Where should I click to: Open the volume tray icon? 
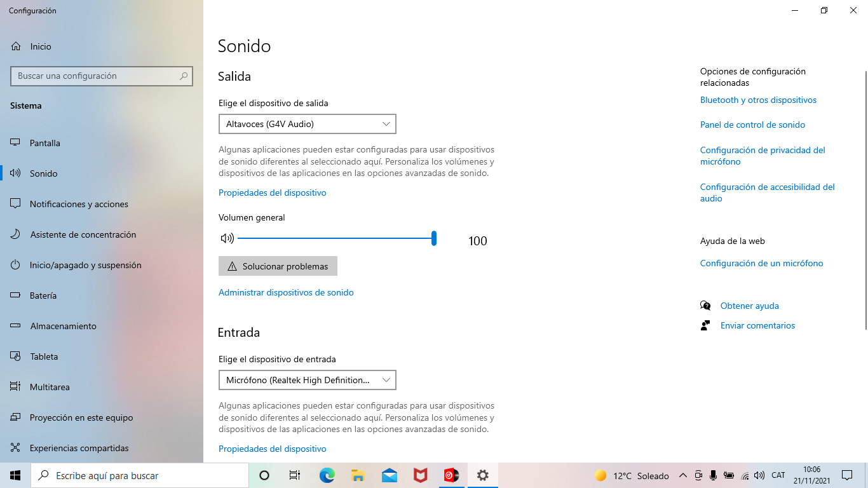point(759,475)
